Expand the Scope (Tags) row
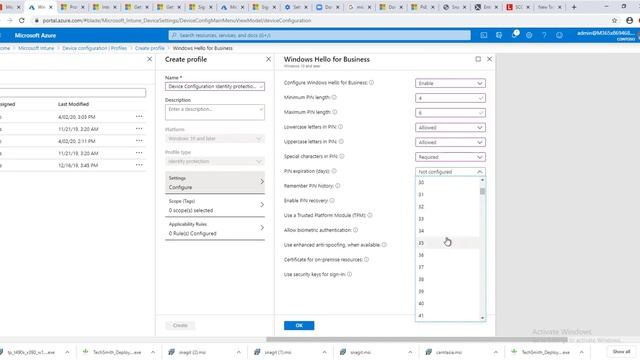 (215, 206)
